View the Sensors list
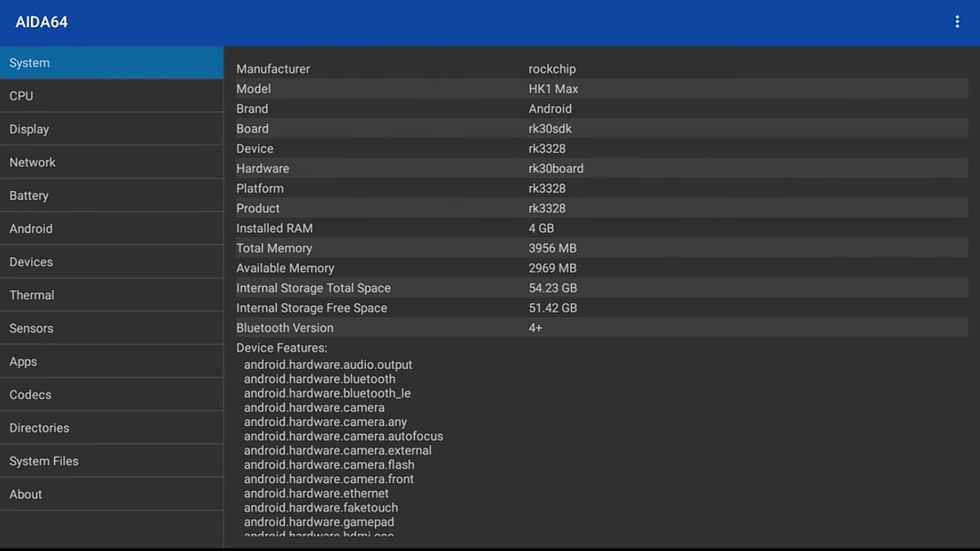This screenshot has height=551, width=980. point(111,328)
